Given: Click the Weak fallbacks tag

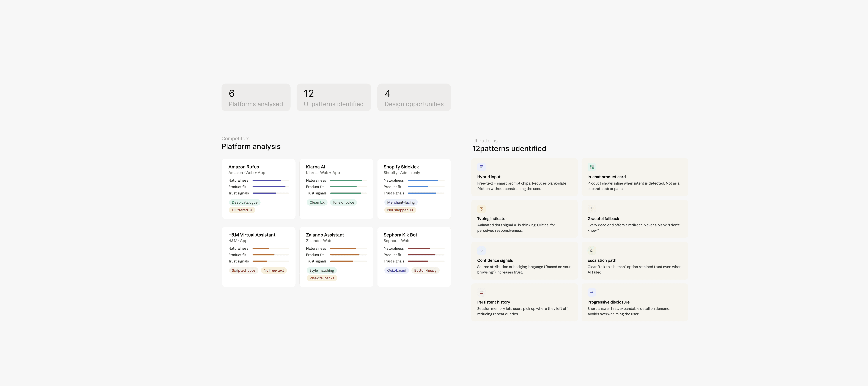Looking at the screenshot, I should pyautogui.click(x=321, y=278).
